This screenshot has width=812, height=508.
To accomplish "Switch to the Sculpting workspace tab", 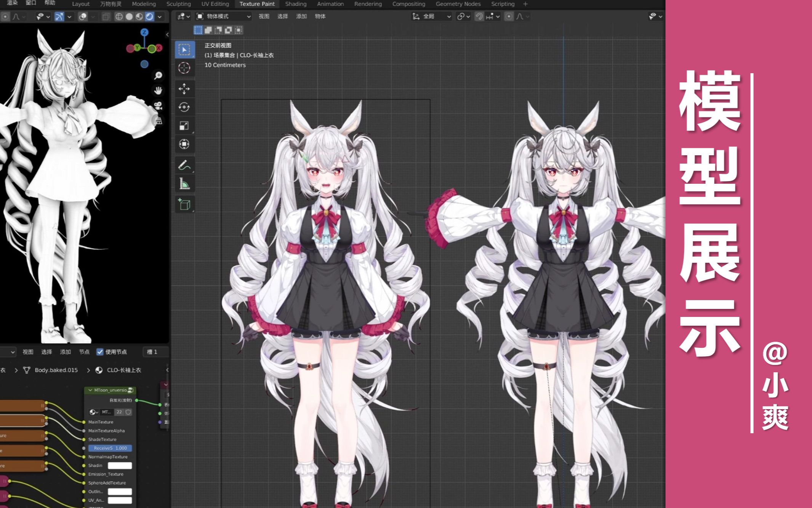I will pyautogui.click(x=178, y=4).
